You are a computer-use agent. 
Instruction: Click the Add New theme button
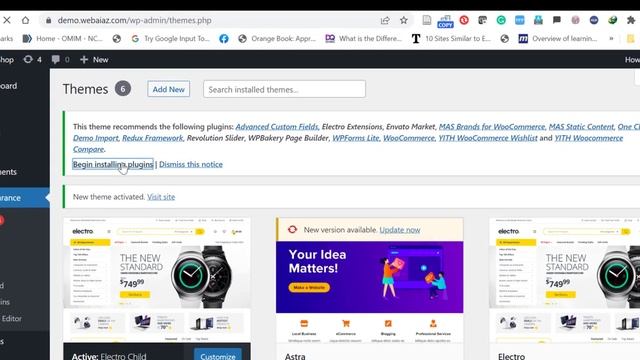coord(169,89)
